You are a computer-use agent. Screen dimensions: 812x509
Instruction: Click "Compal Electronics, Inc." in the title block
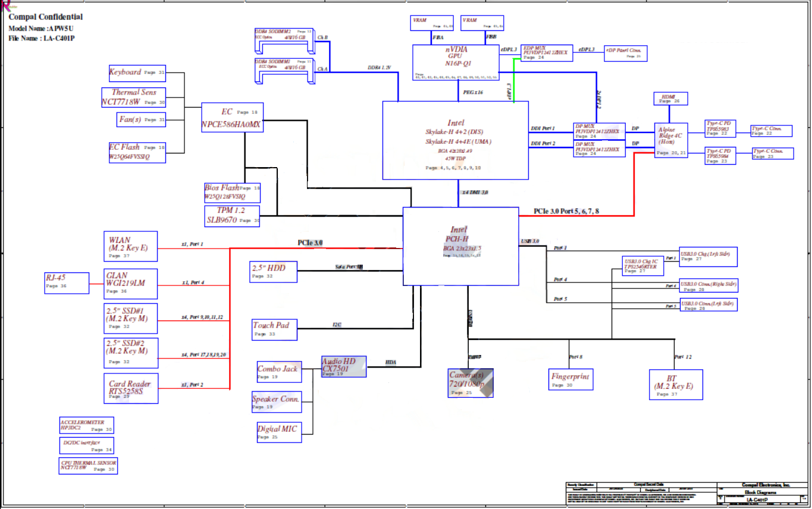765,485
